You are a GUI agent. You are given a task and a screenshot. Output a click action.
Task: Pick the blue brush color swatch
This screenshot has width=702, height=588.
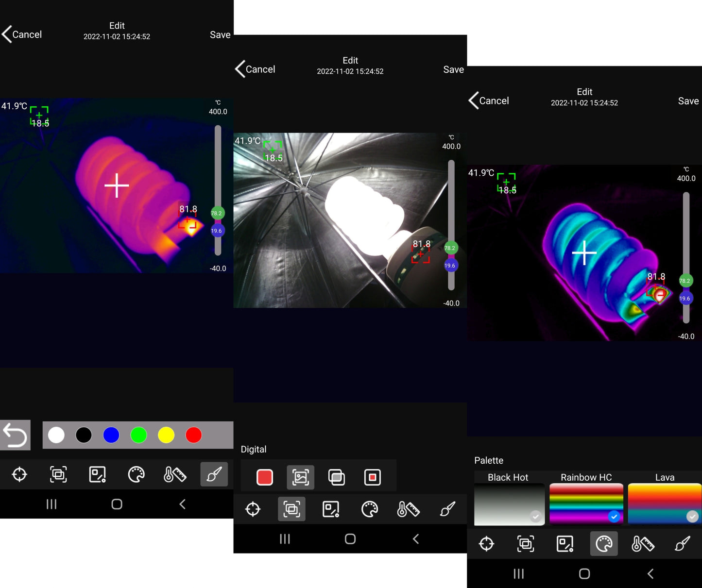[x=111, y=435]
